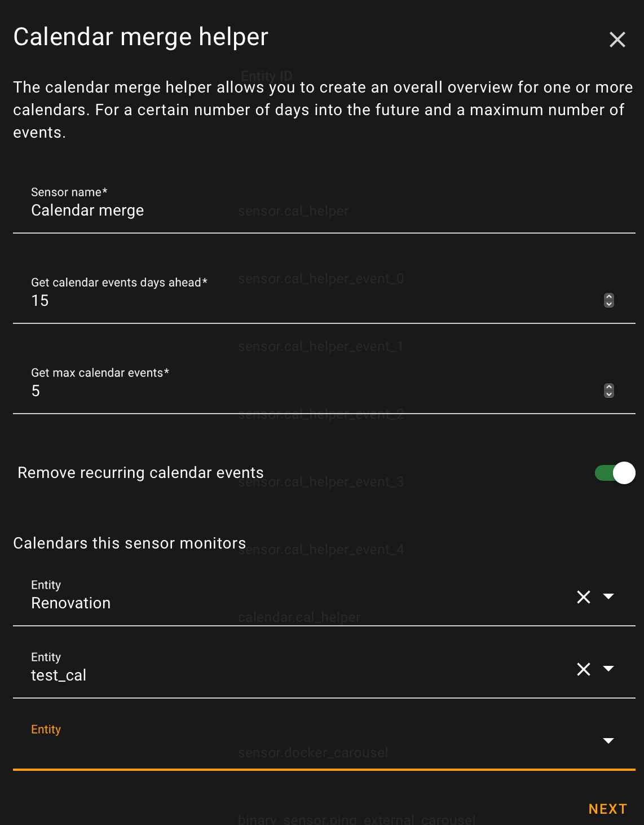
Task: Click the NEXT button
Action: pyautogui.click(x=607, y=809)
